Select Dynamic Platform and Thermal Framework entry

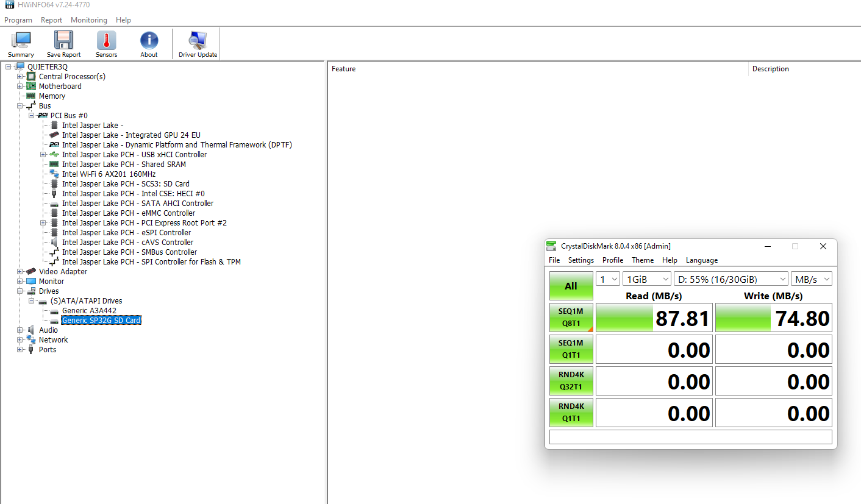coord(177,144)
